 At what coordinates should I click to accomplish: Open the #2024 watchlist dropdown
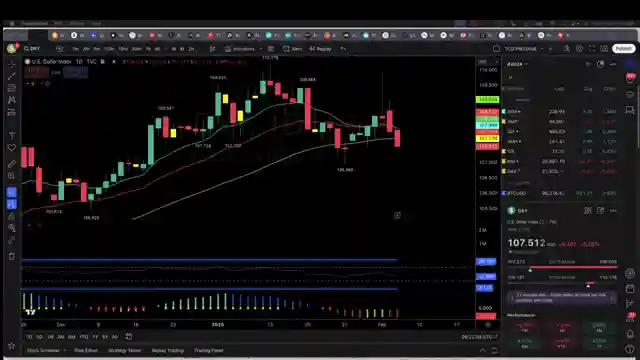[517, 64]
